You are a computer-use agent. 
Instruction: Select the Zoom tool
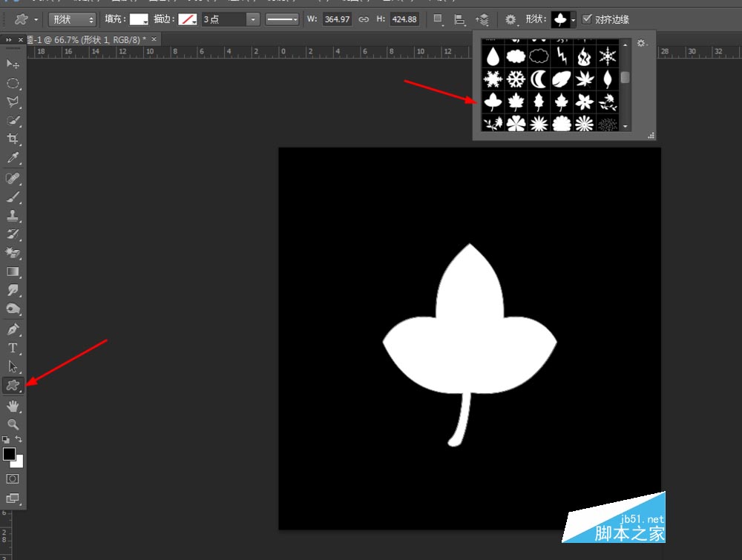pyautogui.click(x=13, y=424)
